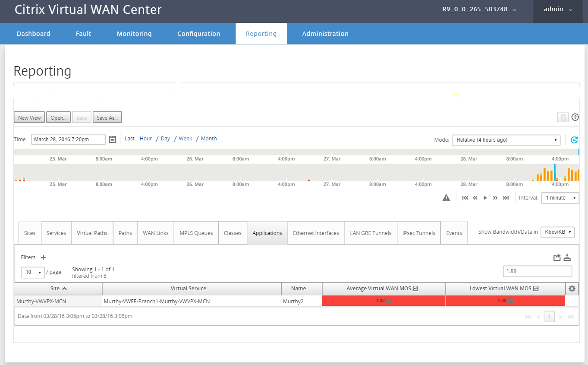Open table column settings gear icon
Image resolution: width=588 pixels, height=365 pixels.
tap(572, 289)
